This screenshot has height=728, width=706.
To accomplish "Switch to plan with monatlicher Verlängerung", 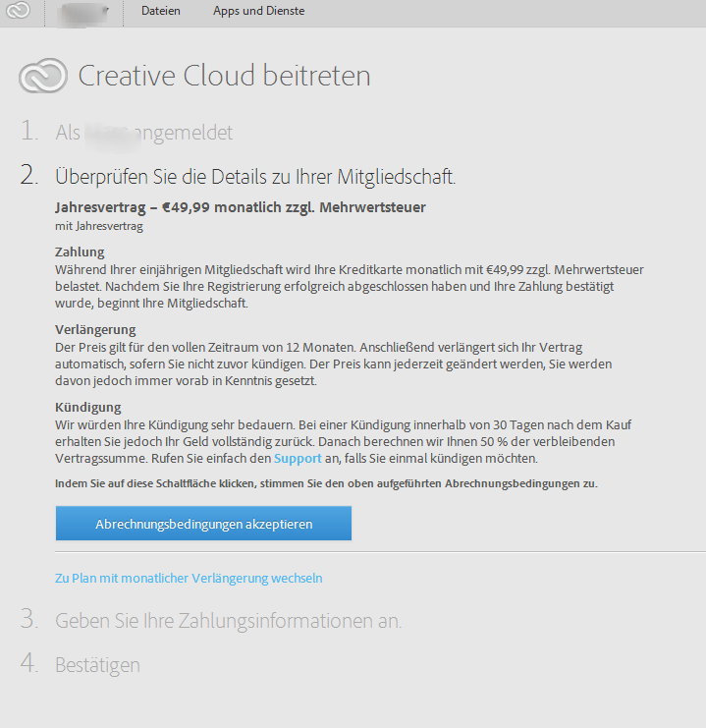I will (189, 578).
